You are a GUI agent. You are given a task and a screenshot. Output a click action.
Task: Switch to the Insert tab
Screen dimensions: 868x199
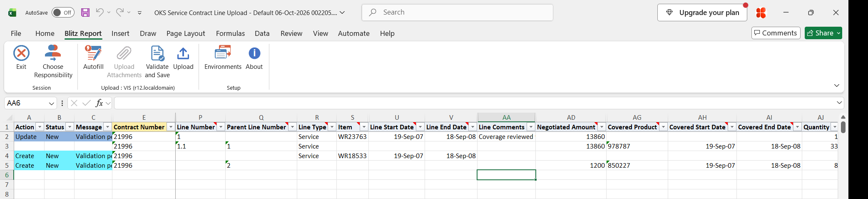click(120, 33)
